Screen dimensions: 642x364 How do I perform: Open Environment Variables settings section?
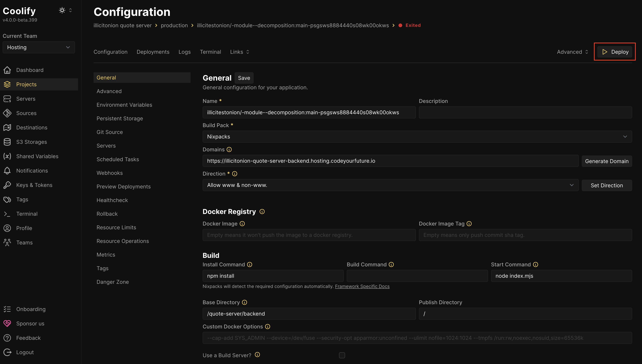[x=124, y=105]
